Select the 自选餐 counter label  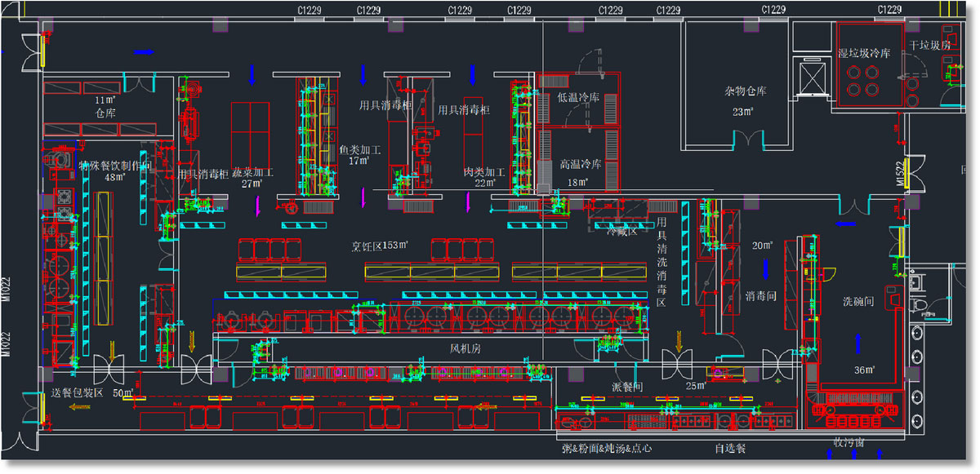729,450
